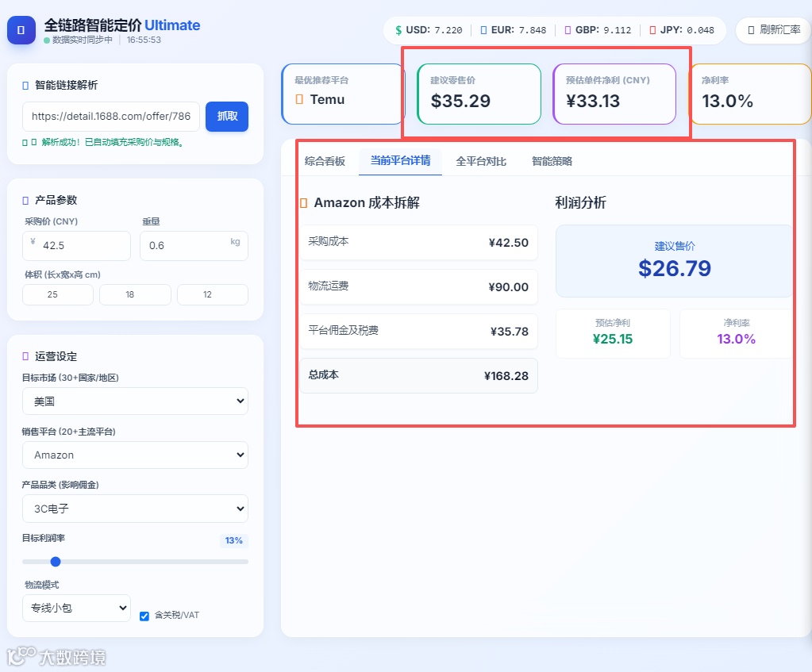
Task: Click the 16:55:53 timestamp
Action: tap(144, 40)
